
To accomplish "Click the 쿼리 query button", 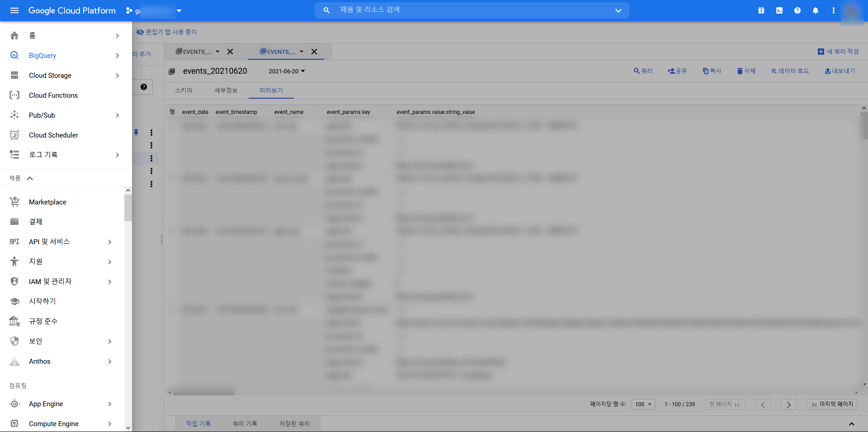I will (643, 71).
